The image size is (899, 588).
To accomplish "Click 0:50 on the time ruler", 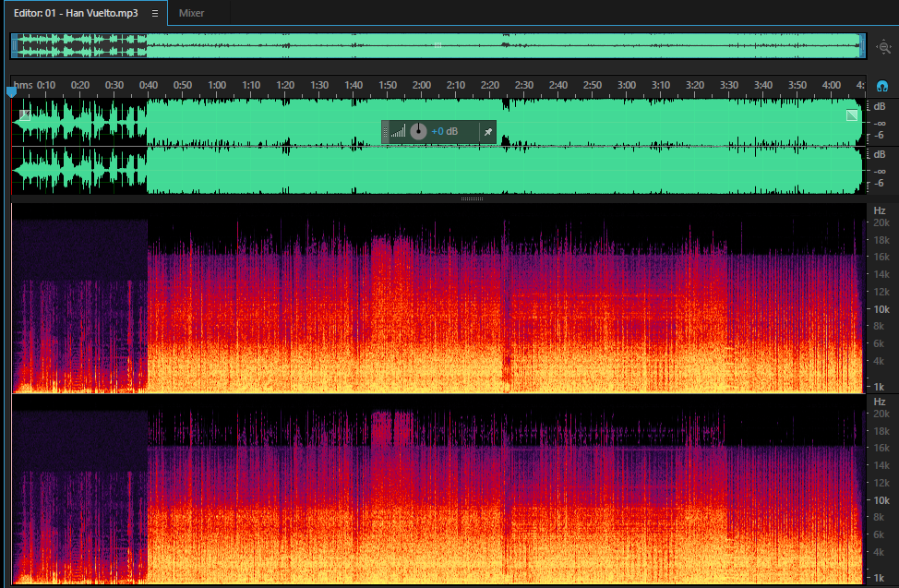I will pyautogui.click(x=183, y=85).
